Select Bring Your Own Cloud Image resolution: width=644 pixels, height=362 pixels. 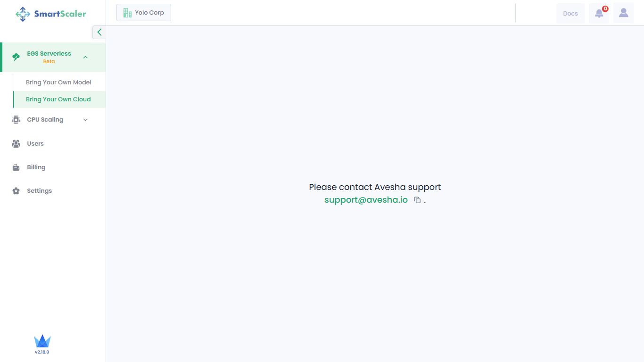tap(58, 99)
